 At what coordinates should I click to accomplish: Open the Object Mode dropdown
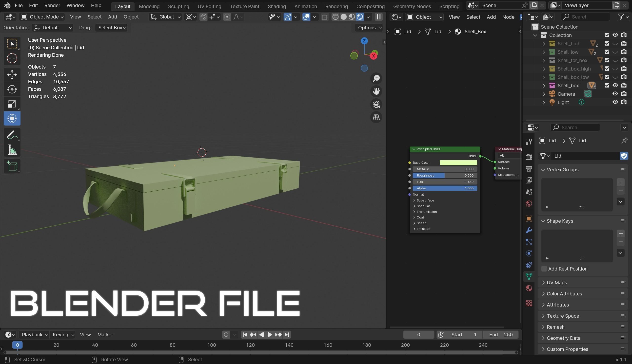coord(42,17)
